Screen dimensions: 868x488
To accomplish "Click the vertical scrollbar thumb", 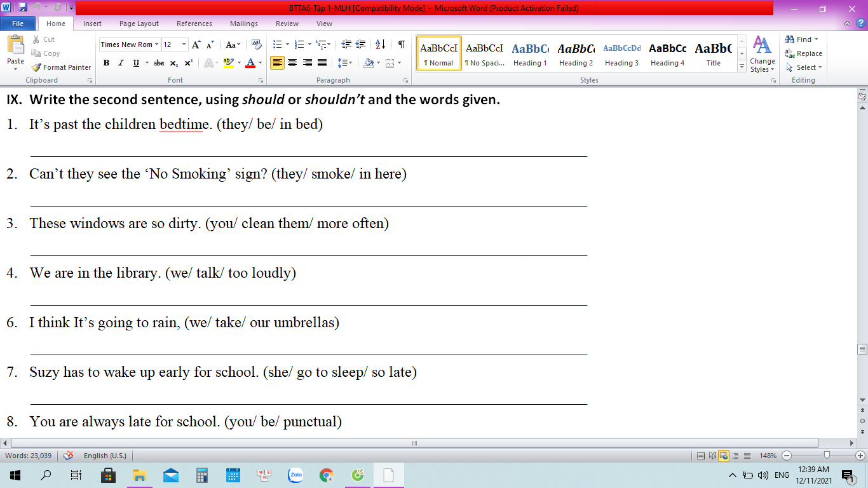I will click(862, 349).
